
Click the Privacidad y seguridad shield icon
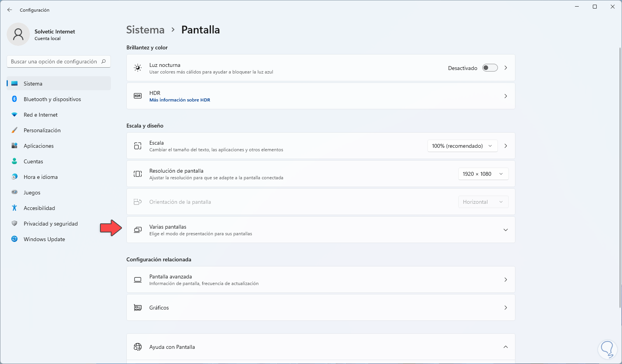14,224
